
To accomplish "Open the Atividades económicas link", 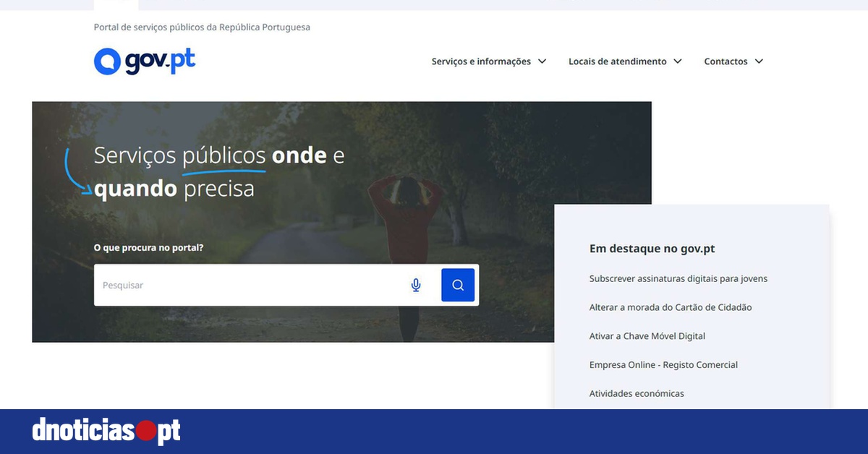I will pyautogui.click(x=637, y=393).
